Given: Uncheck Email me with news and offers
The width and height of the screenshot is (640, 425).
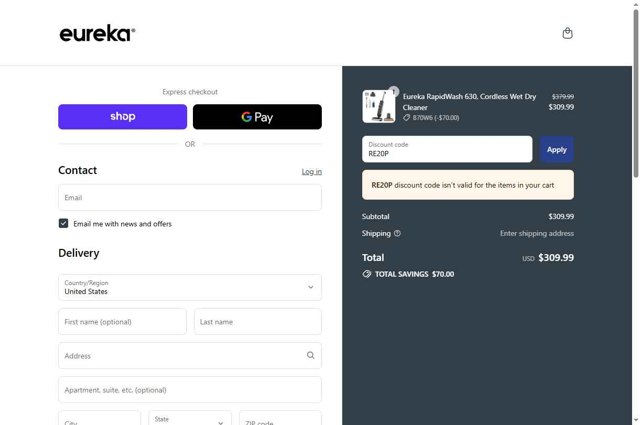Looking at the screenshot, I should [63, 223].
